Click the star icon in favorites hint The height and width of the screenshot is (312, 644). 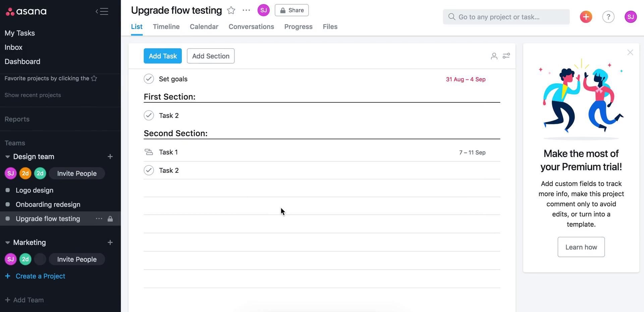click(94, 79)
